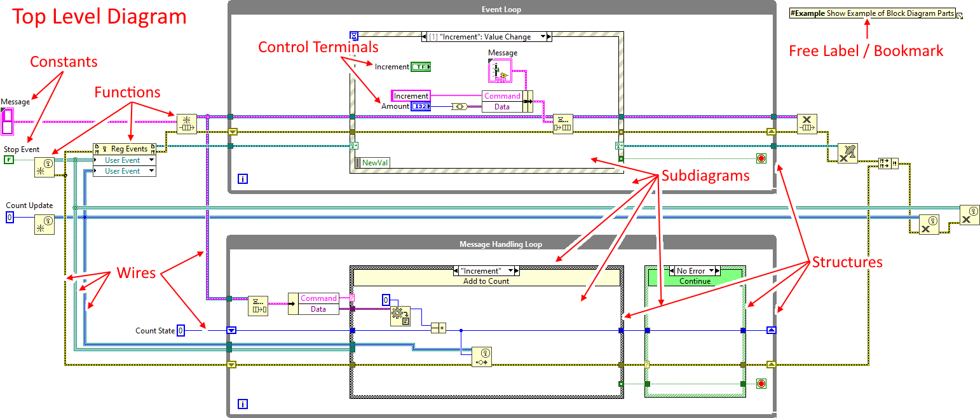This screenshot has height=418, width=980.
Task: Click the Event Loop stop terminal
Action: 760,158
